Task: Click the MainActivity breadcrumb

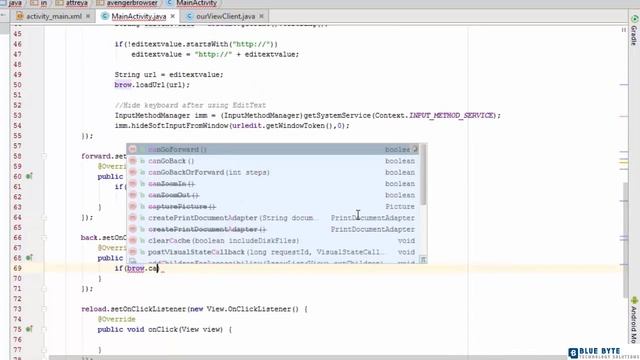Action: click(x=196, y=3)
